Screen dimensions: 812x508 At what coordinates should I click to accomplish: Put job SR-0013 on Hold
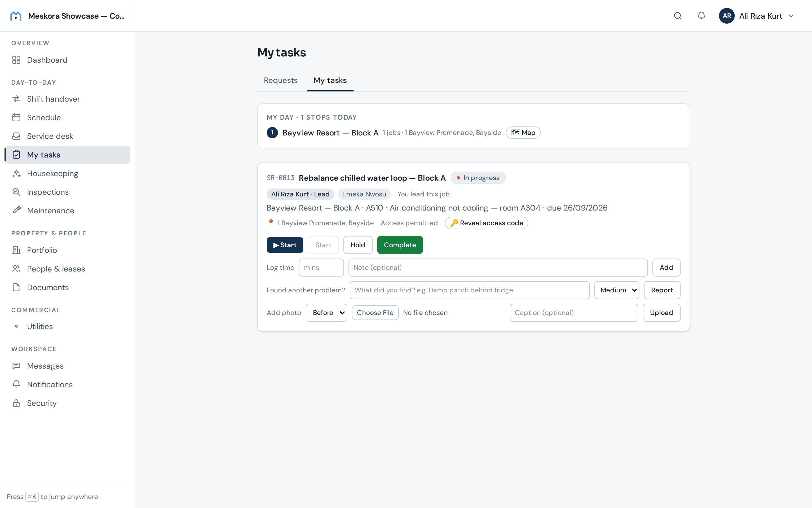(358, 245)
